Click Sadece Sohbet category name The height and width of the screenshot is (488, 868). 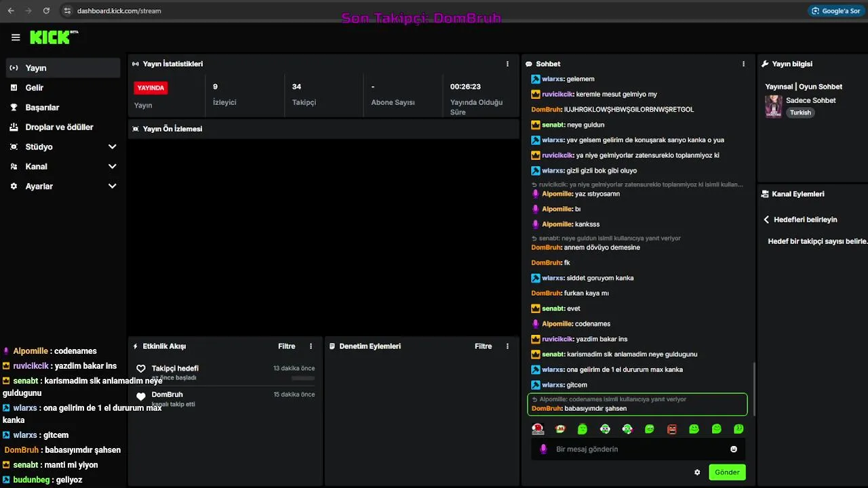[811, 100]
